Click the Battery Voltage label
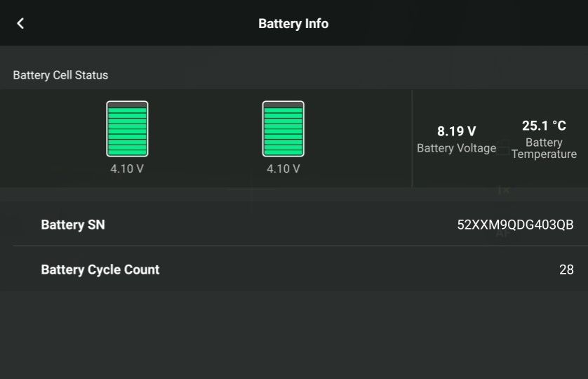 point(456,148)
